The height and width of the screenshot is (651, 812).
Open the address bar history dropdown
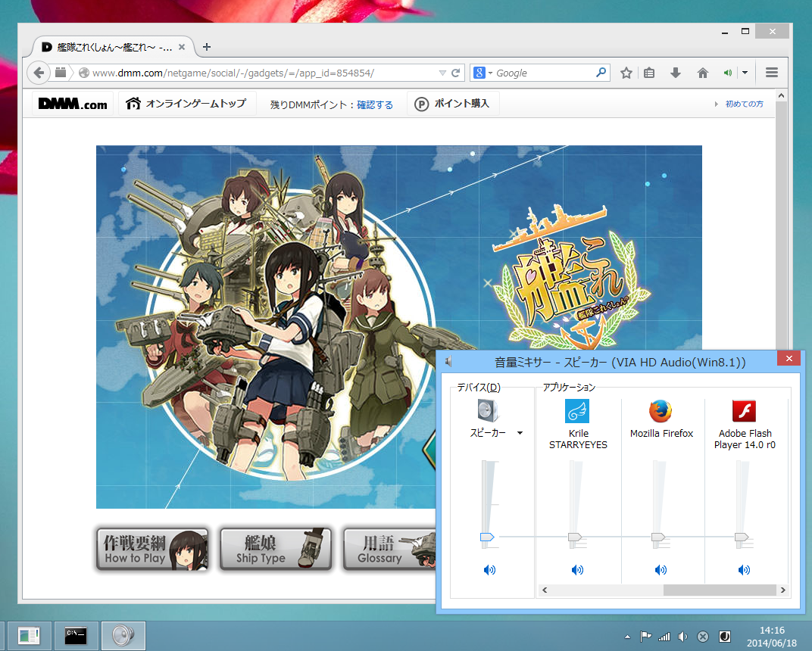click(442, 72)
